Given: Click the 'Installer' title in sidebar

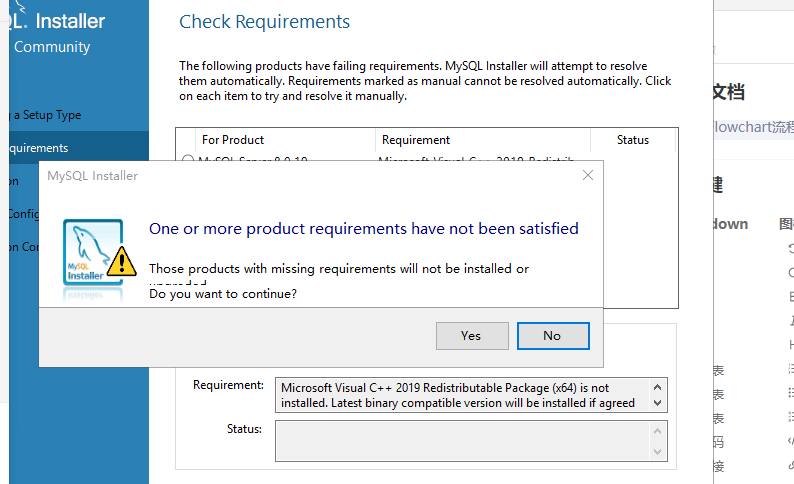Looking at the screenshot, I should point(70,21).
